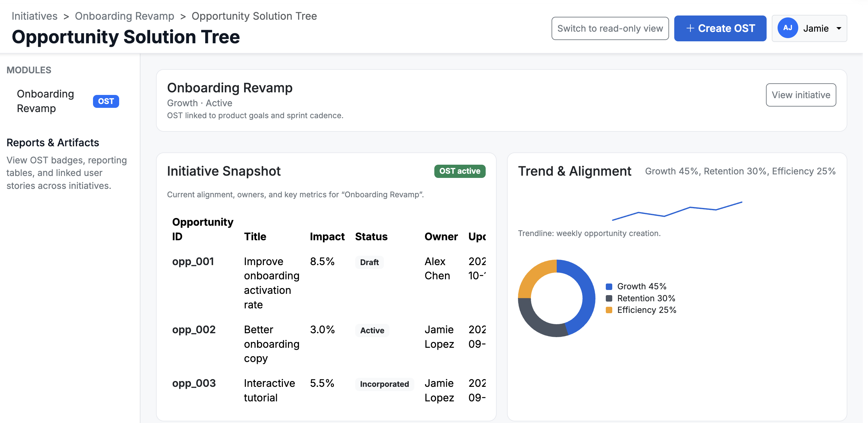868x423 pixels.
Task: Click the Growth legend blue square
Action: (x=609, y=286)
